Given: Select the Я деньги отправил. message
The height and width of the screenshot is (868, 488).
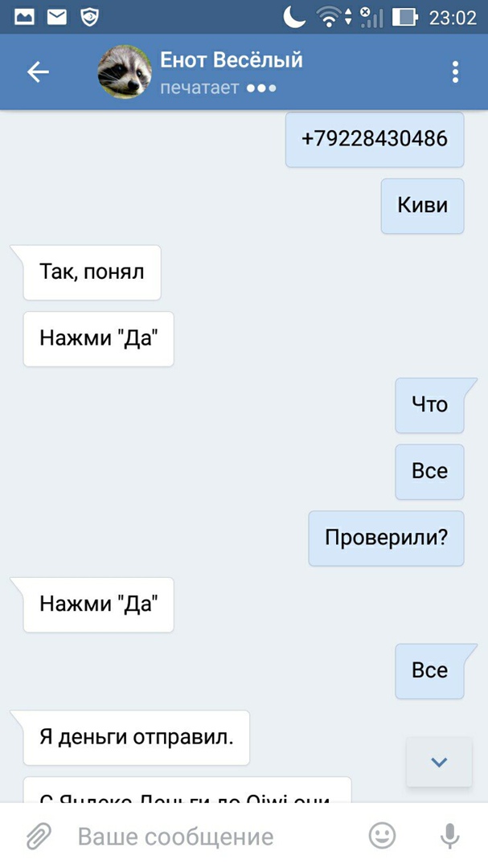Looking at the screenshot, I should [136, 738].
